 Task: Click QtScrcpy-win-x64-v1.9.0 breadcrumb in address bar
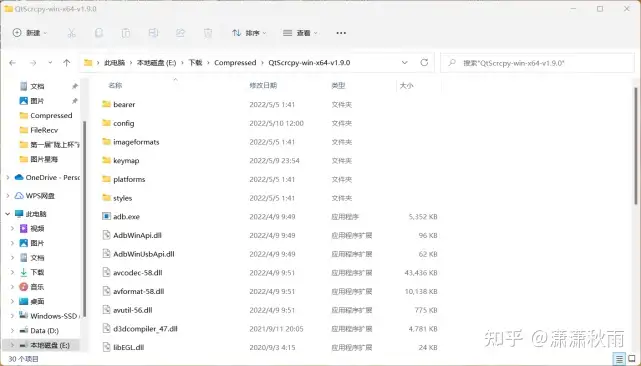pos(309,63)
